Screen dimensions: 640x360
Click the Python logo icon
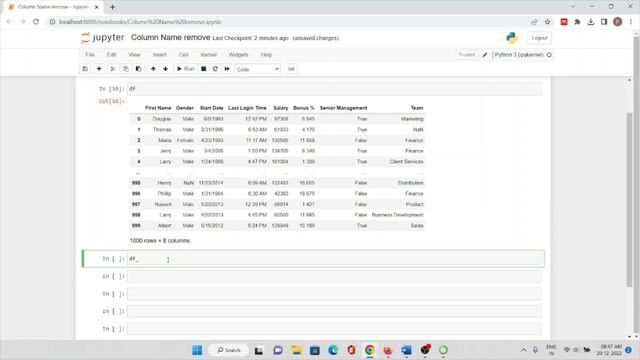click(x=512, y=38)
